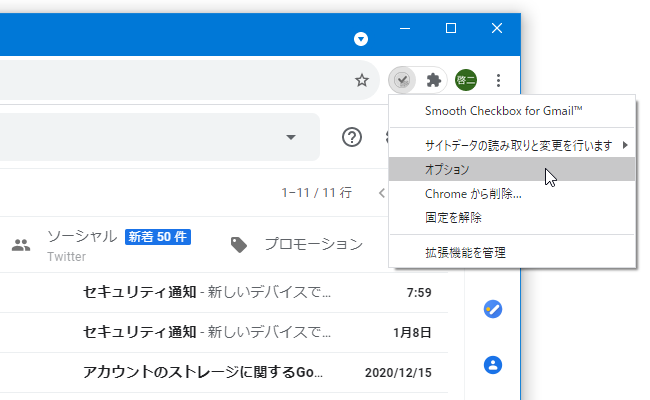Expand Gmail search options arrow
Image resolution: width=650 pixels, height=400 pixels.
[x=291, y=137]
